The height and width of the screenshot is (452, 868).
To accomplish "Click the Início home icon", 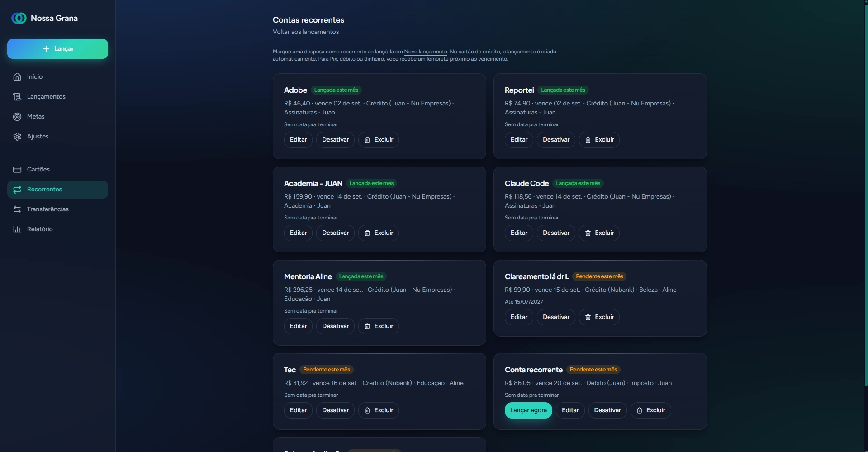I will click(17, 77).
